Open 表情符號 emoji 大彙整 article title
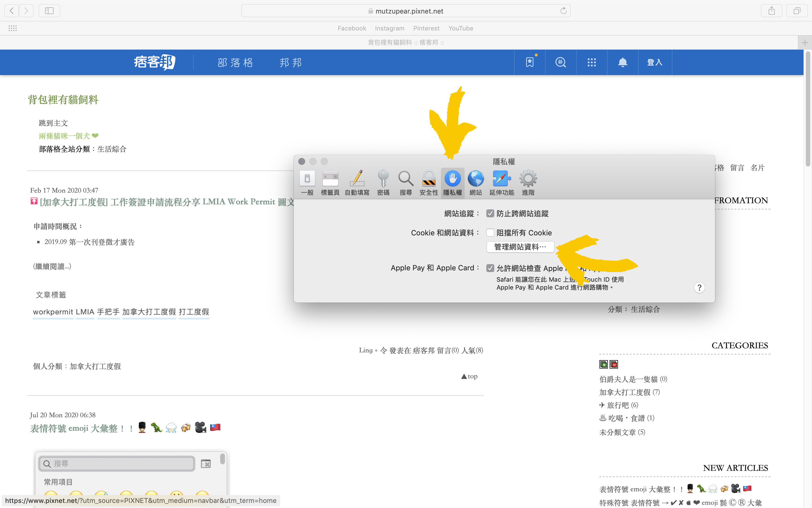The image size is (812, 508). pos(125,428)
